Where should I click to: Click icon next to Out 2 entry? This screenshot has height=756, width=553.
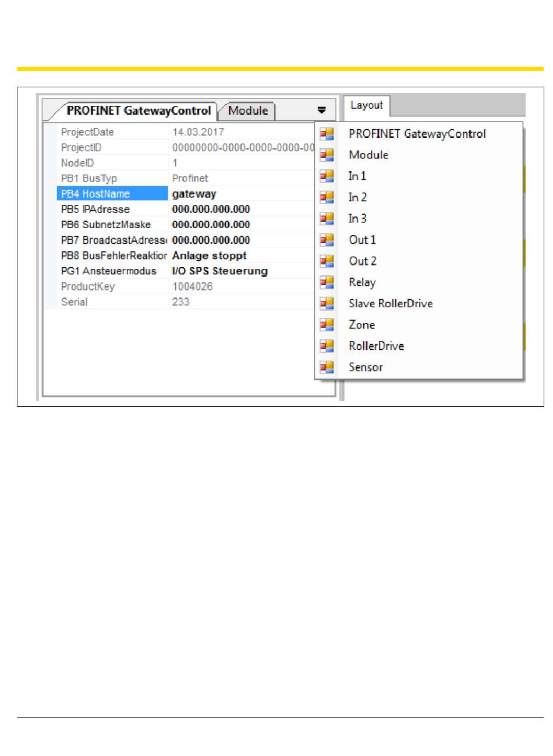coord(327,261)
